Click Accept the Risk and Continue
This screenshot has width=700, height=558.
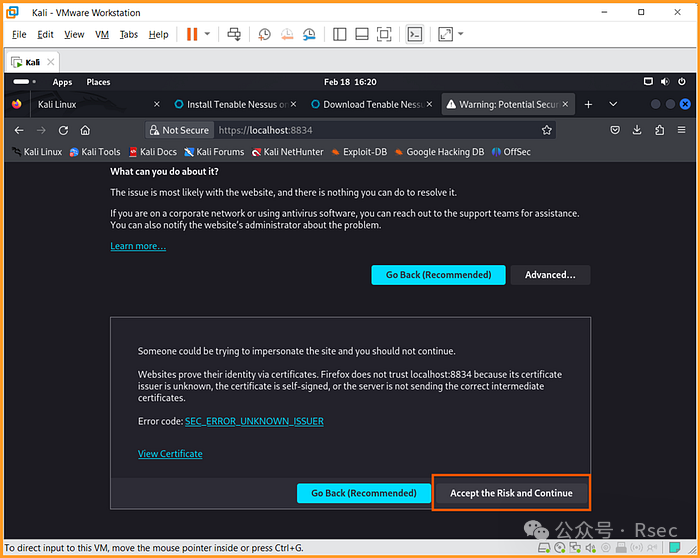tap(511, 493)
